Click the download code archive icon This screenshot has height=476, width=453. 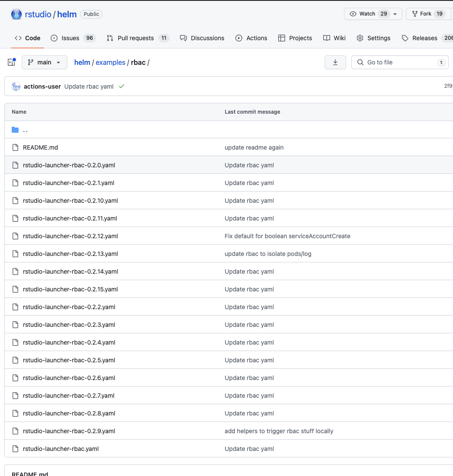click(335, 62)
